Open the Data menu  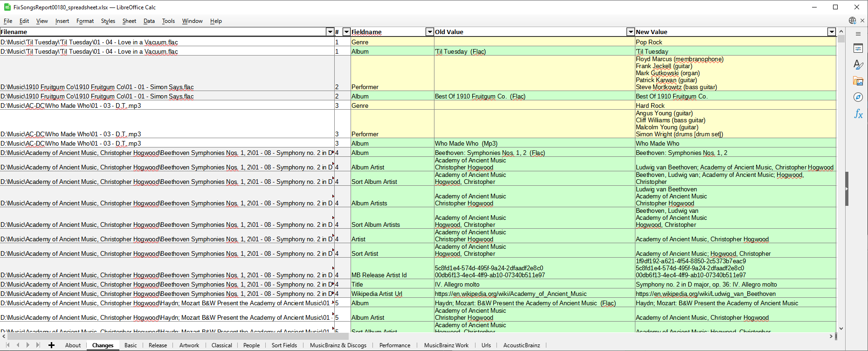point(149,21)
